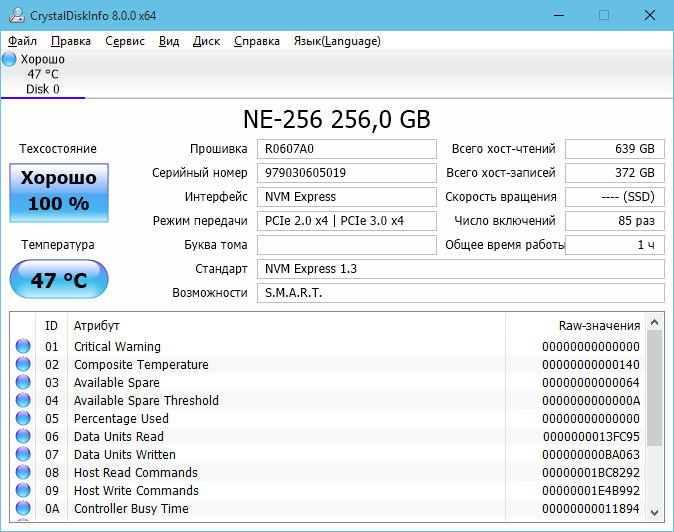Viewport: 674px width, 532px height.
Task: Open the Диск menu
Action: pyautogui.click(x=206, y=41)
